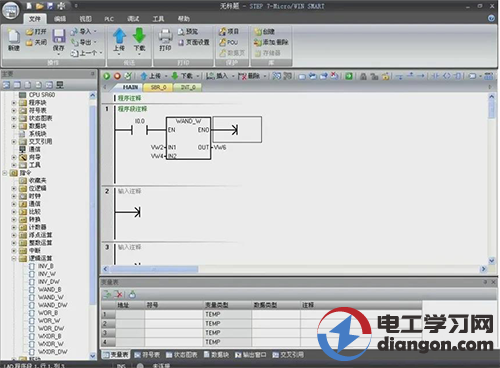
Task: Open the 文件 ribbon tab
Action: click(35, 19)
